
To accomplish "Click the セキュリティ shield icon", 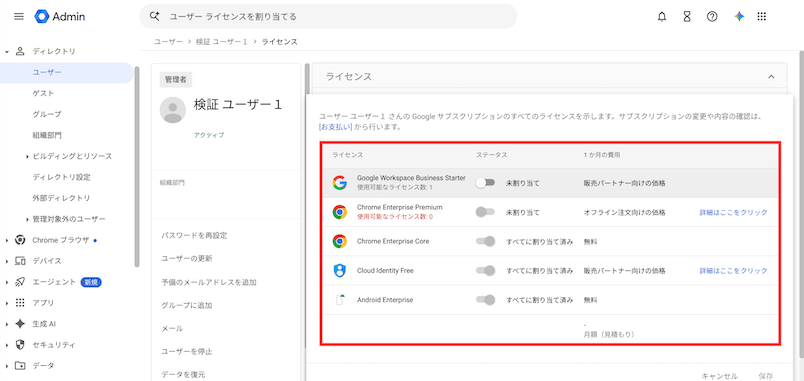I will (20, 345).
